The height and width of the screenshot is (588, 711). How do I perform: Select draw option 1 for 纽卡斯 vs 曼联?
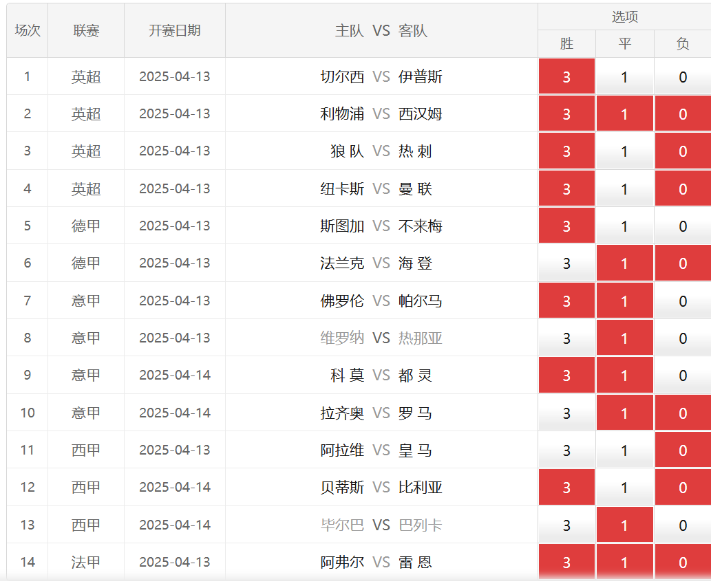(624, 188)
